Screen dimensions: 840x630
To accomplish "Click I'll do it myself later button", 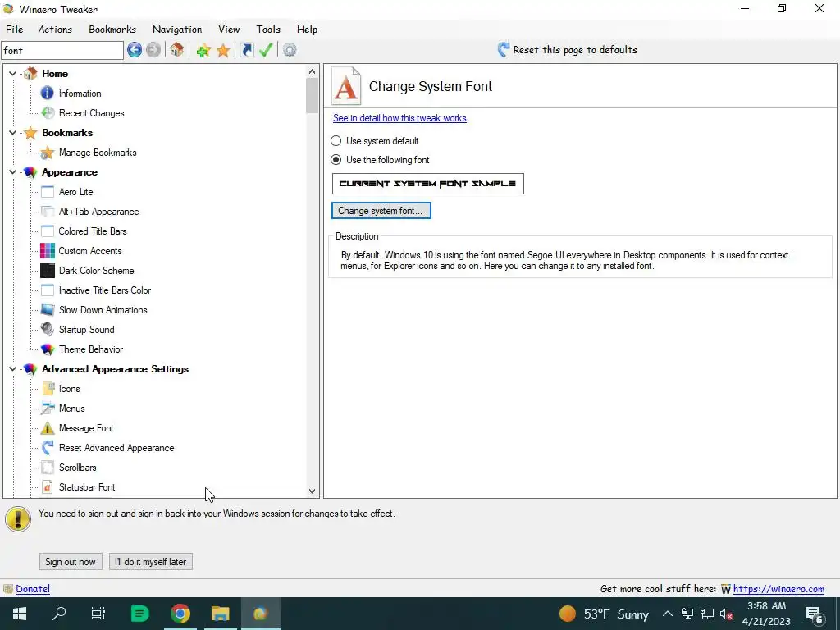I will tap(151, 562).
